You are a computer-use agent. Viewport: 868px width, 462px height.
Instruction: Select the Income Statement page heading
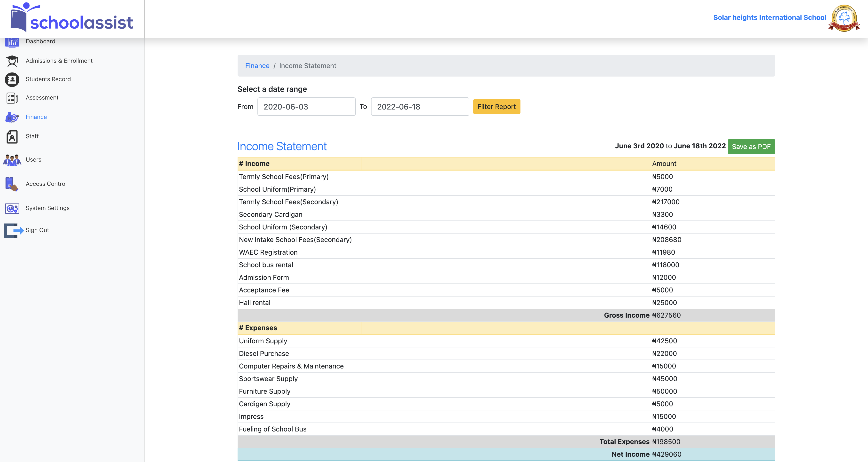(x=282, y=146)
